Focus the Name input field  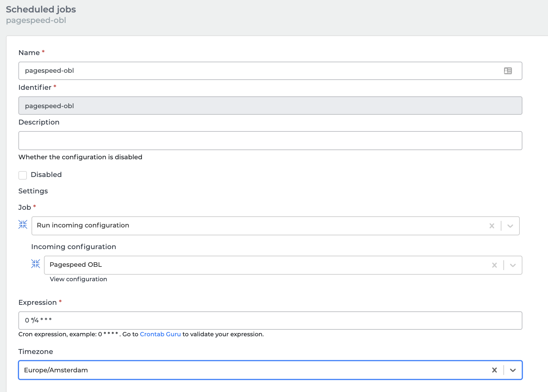click(270, 71)
